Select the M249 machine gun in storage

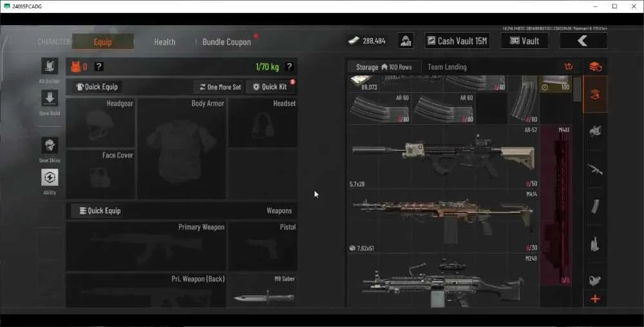(444, 281)
